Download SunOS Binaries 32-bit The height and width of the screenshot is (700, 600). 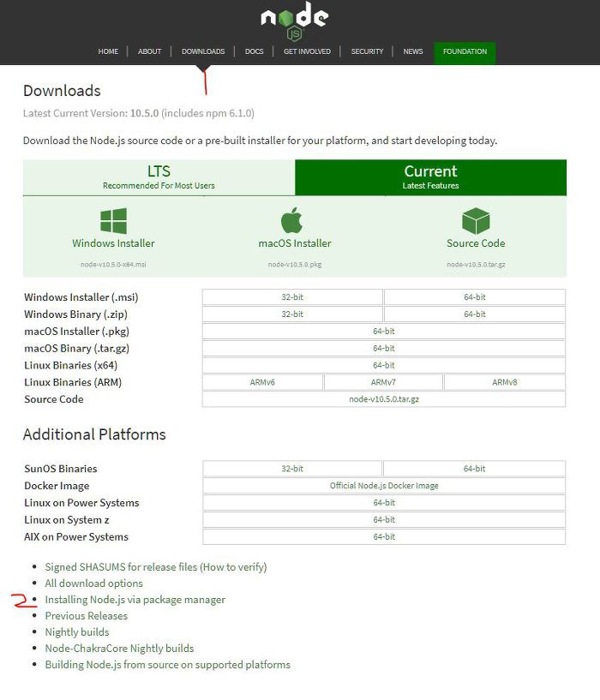click(x=292, y=469)
